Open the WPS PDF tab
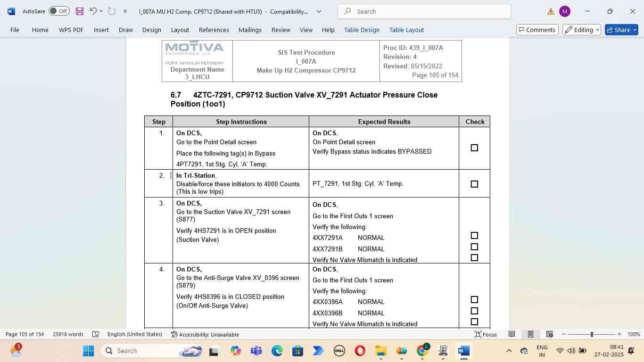The width and height of the screenshot is (644, 362). click(71, 30)
